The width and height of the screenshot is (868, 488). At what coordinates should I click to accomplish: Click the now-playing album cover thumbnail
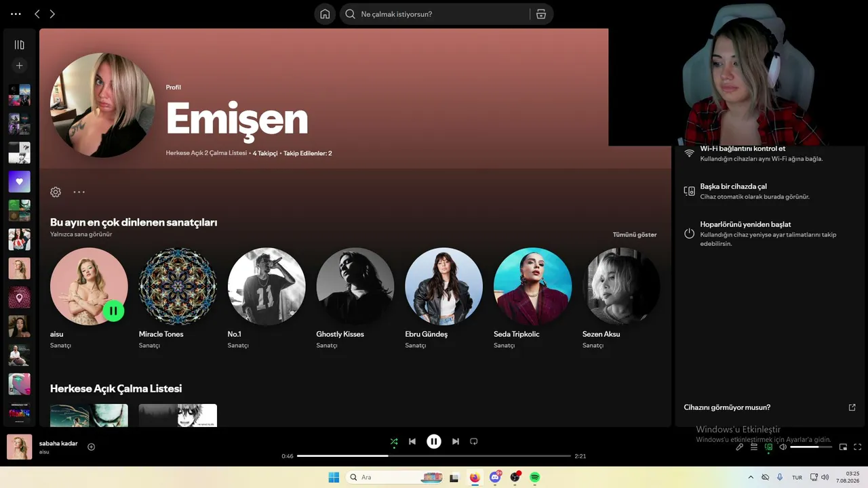[20, 447]
